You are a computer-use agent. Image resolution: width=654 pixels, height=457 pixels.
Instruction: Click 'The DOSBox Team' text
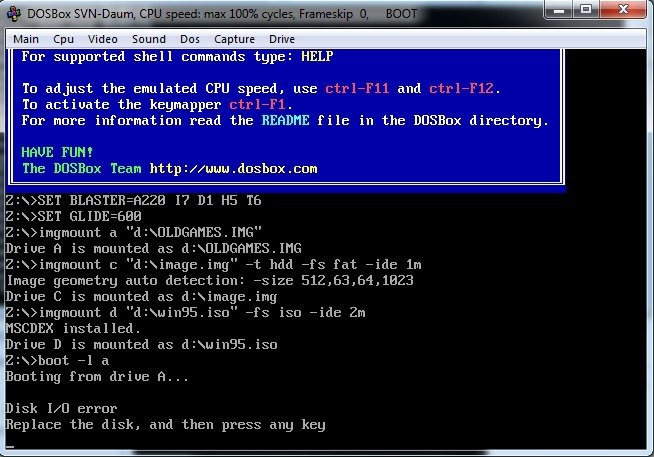pyautogui.click(x=82, y=168)
